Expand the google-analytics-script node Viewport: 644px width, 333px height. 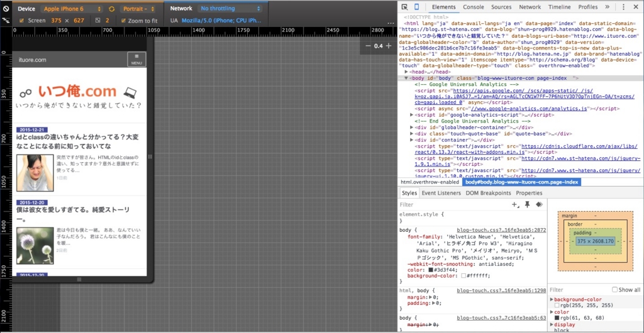[412, 115]
